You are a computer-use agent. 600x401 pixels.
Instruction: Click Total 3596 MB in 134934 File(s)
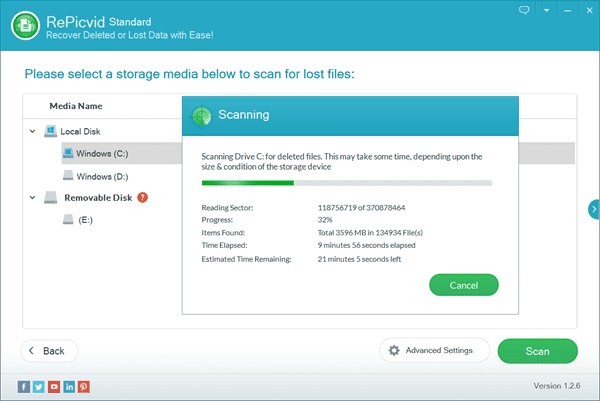[370, 233]
